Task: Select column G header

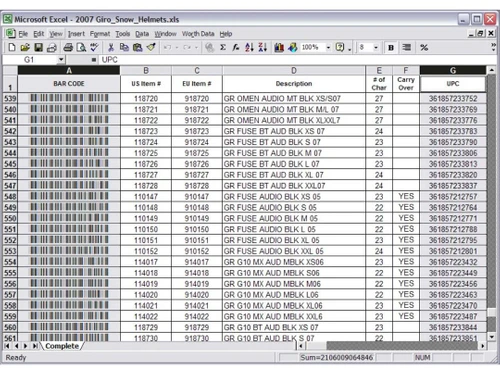Action: point(453,70)
